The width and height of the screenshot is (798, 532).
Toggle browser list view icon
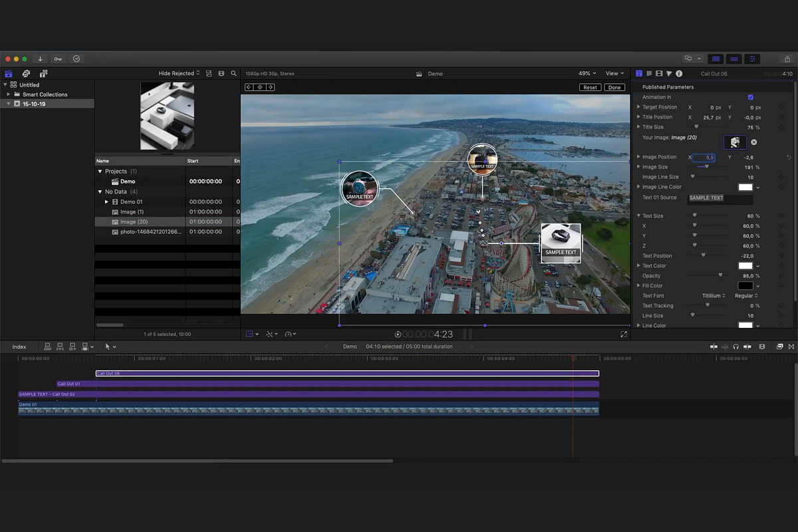pyautogui.click(x=209, y=73)
